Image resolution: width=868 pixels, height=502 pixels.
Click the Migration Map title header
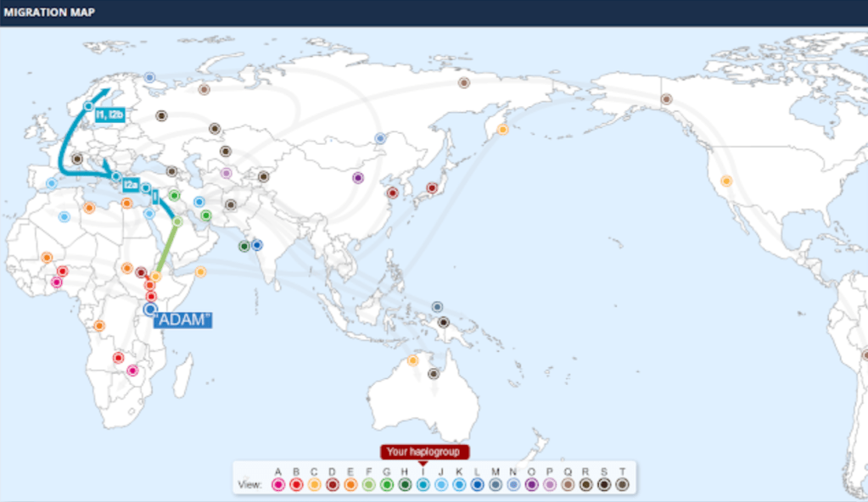[x=49, y=13]
